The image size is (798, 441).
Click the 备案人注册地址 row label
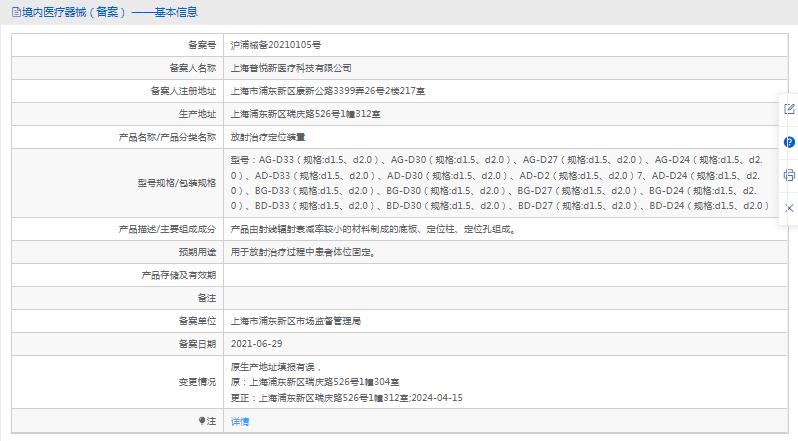click(x=183, y=91)
